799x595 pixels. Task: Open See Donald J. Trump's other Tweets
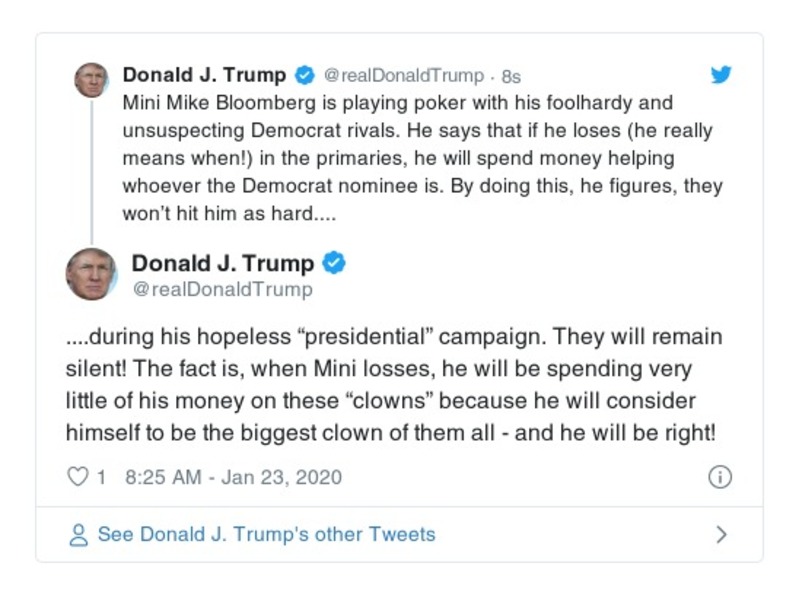[x=266, y=535]
